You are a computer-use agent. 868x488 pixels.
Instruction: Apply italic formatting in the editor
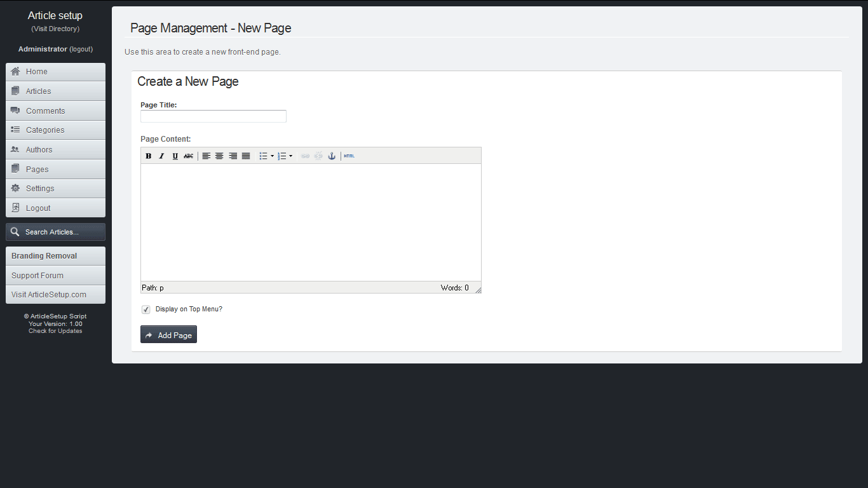tap(162, 156)
